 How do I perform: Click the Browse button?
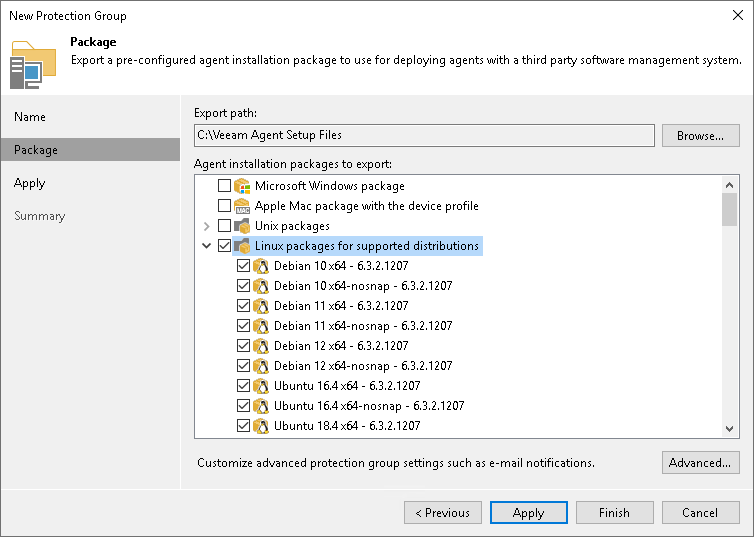point(700,135)
